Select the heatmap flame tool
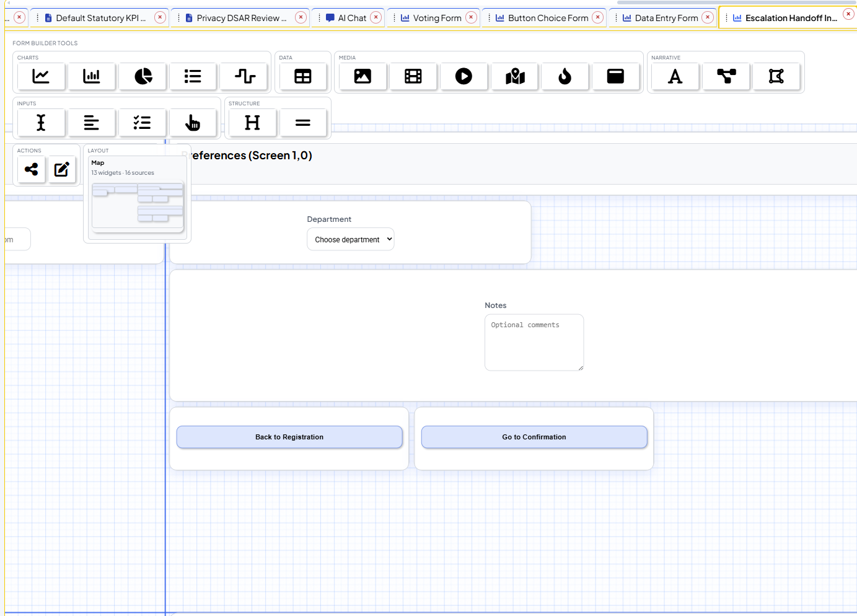The height and width of the screenshot is (616, 857). pyautogui.click(x=565, y=76)
